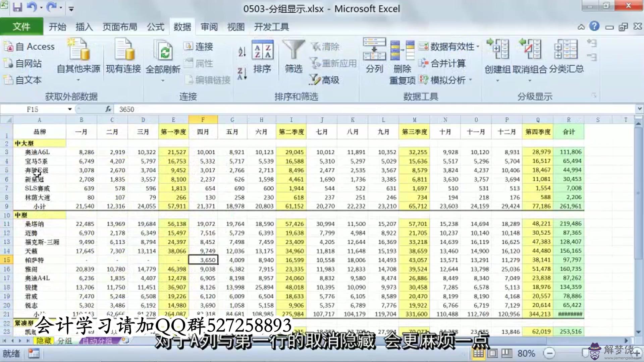Click the Excel help question mark icon
The image size is (644, 362).
[x=594, y=26]
